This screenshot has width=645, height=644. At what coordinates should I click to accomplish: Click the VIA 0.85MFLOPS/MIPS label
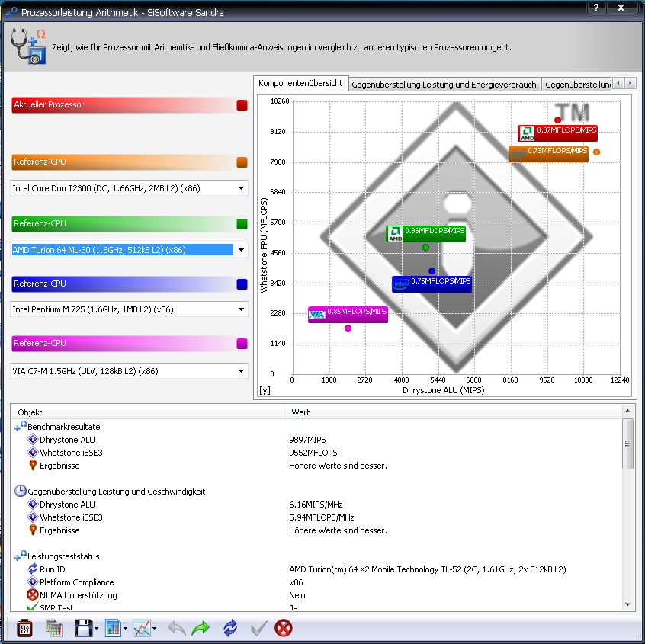coord(348,315)
